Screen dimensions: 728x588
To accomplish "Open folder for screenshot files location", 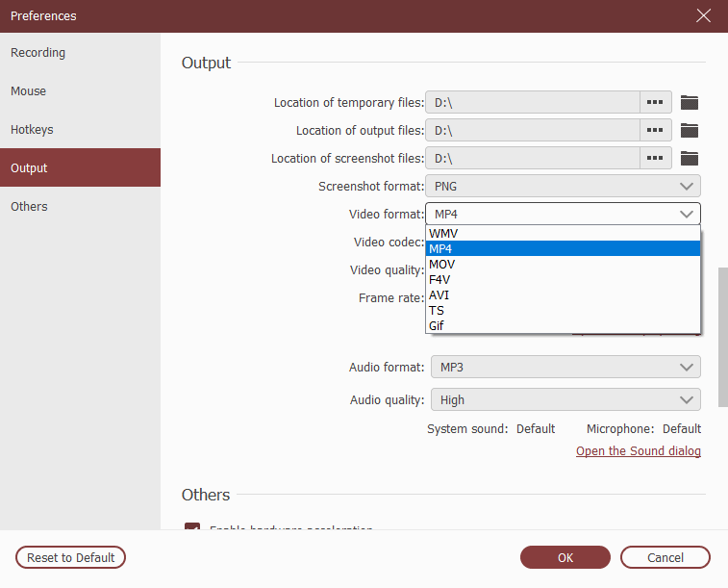I will click(x=689, y=158).
